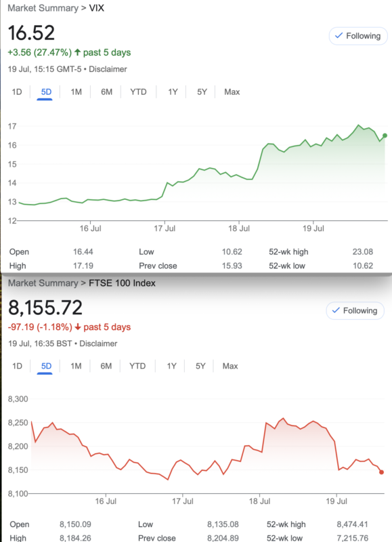392x542 pixels.
Task: Show the 5Y view for VIX
Action: point(202,92)
